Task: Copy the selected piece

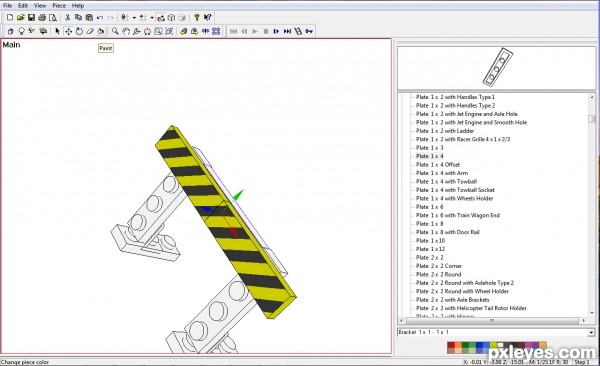Action: click(x=78, y=18)
